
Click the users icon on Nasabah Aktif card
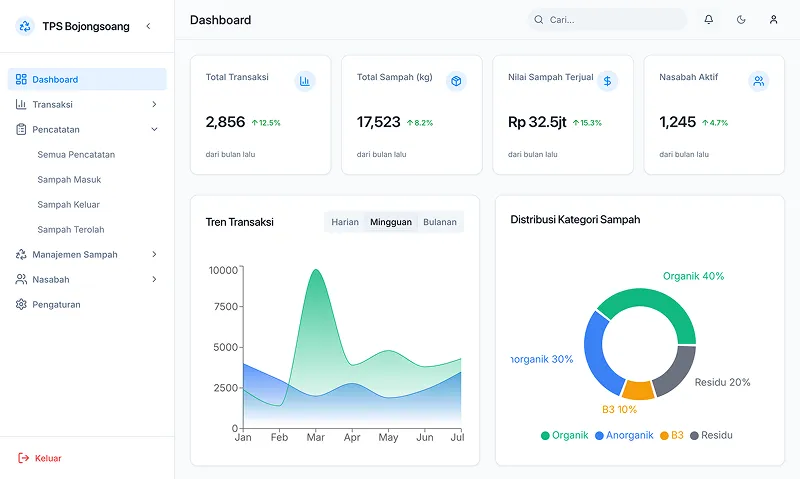(759, 81)
